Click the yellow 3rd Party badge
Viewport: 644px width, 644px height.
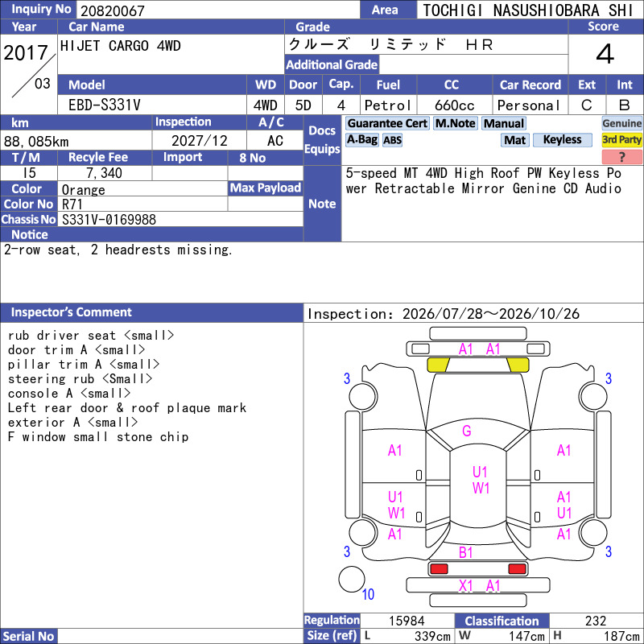click(621, 139)
